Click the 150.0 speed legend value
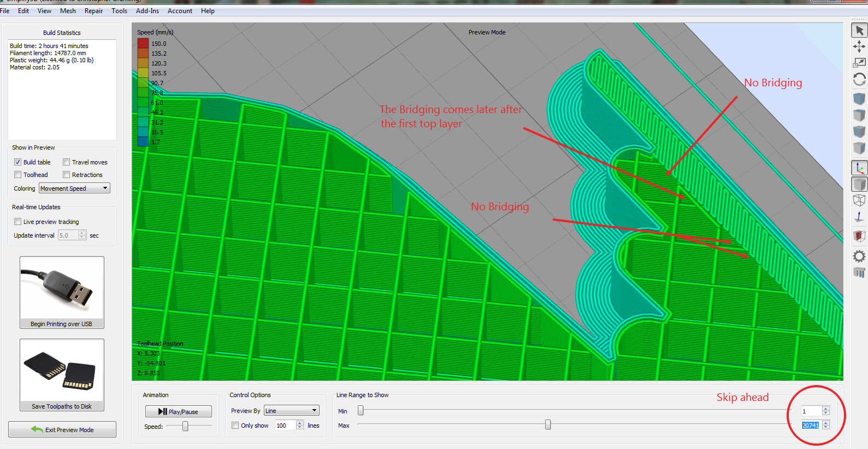Viewport: 868px width, 449px height. [159, 44]
